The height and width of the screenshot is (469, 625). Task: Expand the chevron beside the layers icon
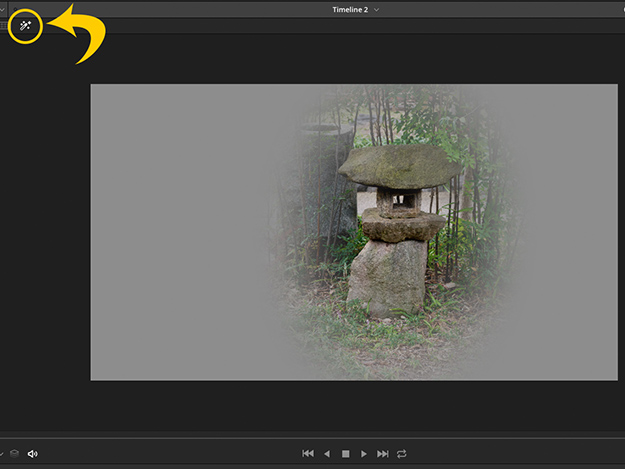point(2,454)
